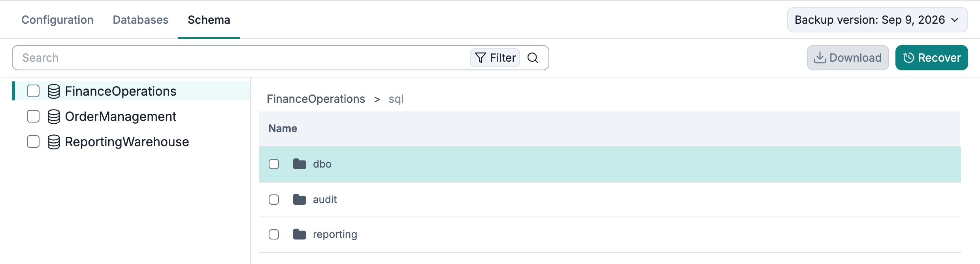The width and height of the screenshot is (980, 264).
Task: Click the Download button
Action: (848, 58)
